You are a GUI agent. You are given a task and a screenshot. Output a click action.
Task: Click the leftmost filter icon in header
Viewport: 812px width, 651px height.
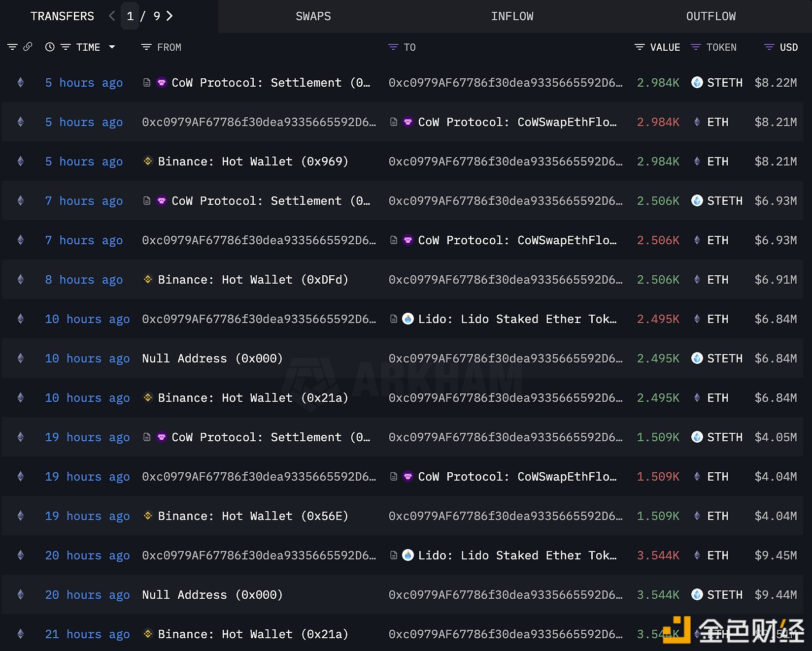click(12, 47)
